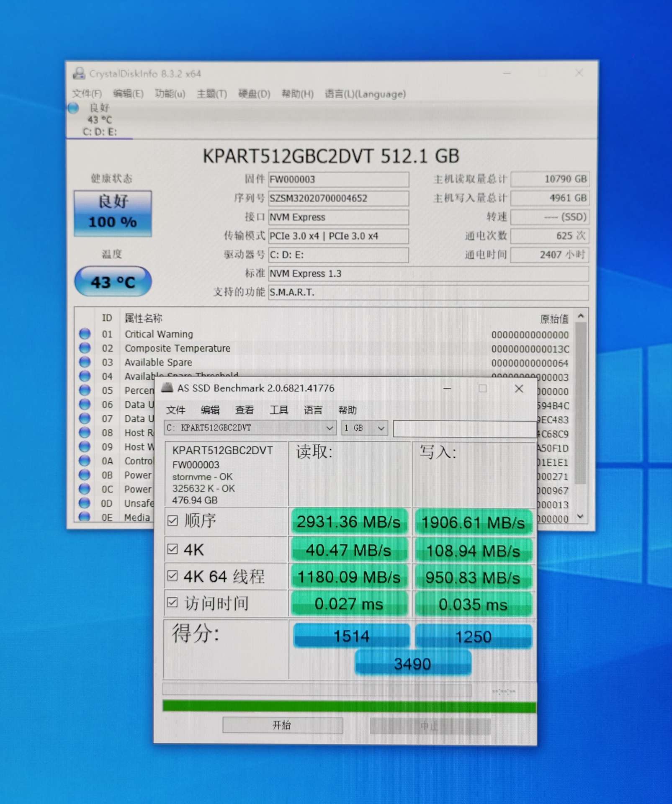Open the 查看 menu in AS SSD Benchmark
Viewport: 672px width, 804px height.
click(244, 410)
